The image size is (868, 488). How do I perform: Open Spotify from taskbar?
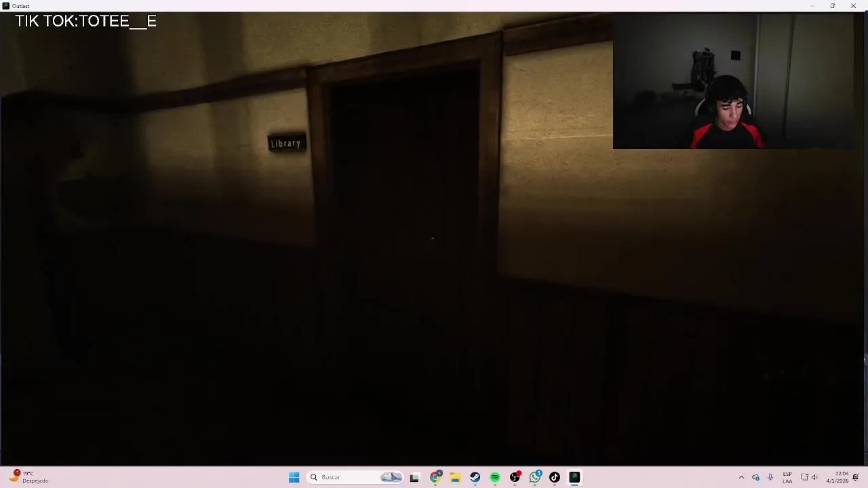click(495, 477)
